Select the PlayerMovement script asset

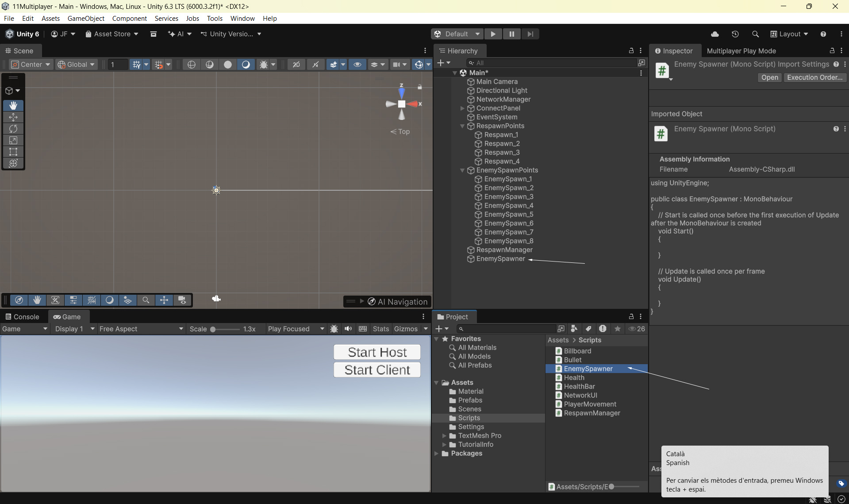[590, 404]
